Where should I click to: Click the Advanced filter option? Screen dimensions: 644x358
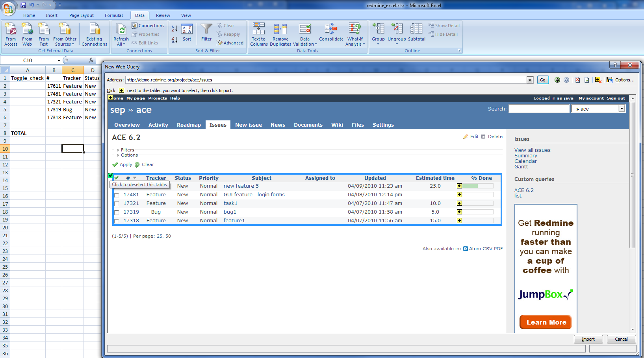230,43
